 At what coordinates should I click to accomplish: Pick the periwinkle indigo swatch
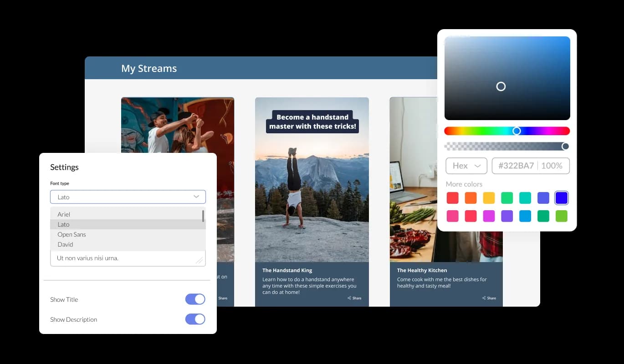543,198
